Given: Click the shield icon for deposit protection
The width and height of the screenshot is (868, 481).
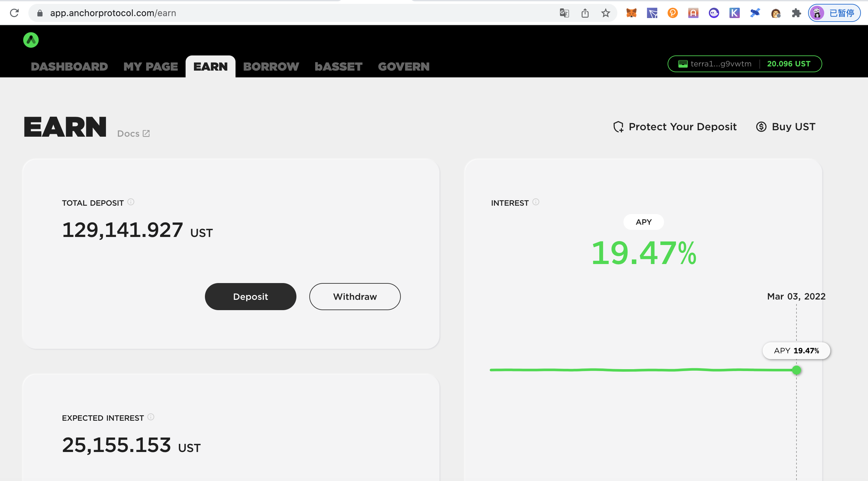Looking at the screenshot, I should pos(618,127).
